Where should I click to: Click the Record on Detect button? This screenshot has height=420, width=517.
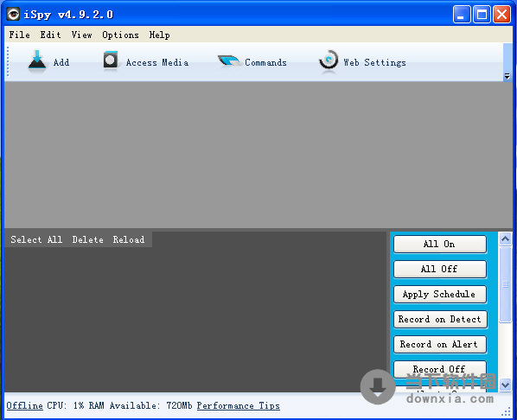coord(440,319)
